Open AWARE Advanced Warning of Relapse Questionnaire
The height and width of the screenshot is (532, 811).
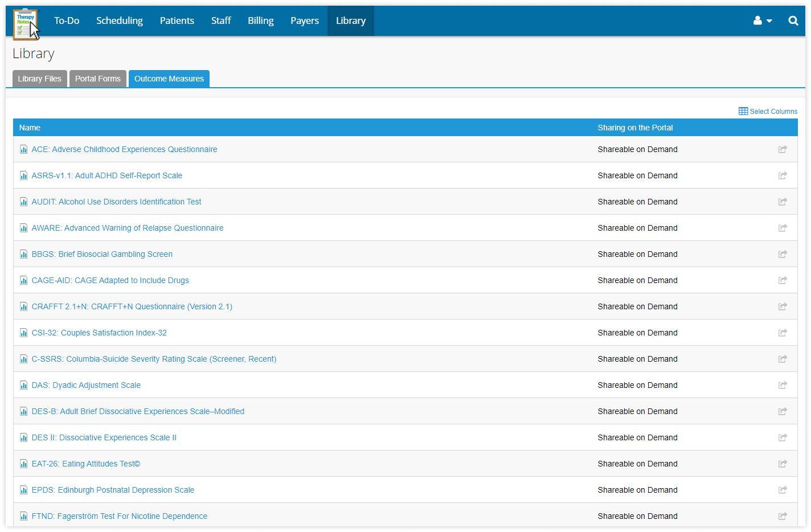click(x=128, y=228)
